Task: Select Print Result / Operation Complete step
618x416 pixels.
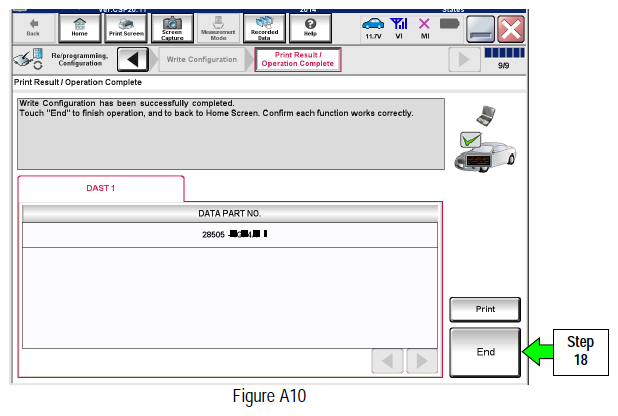Action: [298, 60]
